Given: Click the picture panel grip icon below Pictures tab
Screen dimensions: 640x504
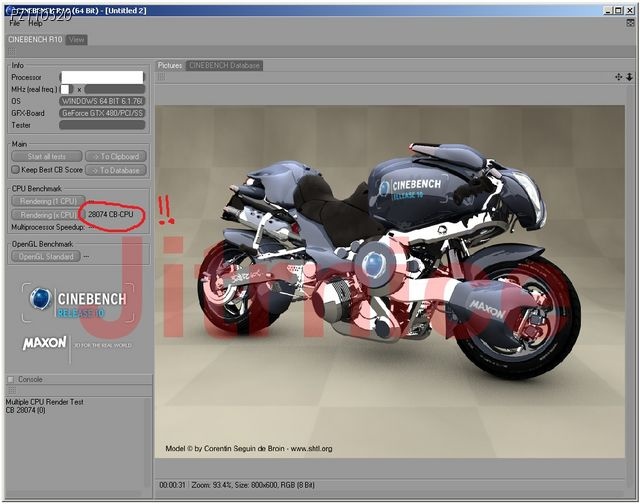Looking at the screenshot, I should tap(162, 77).
